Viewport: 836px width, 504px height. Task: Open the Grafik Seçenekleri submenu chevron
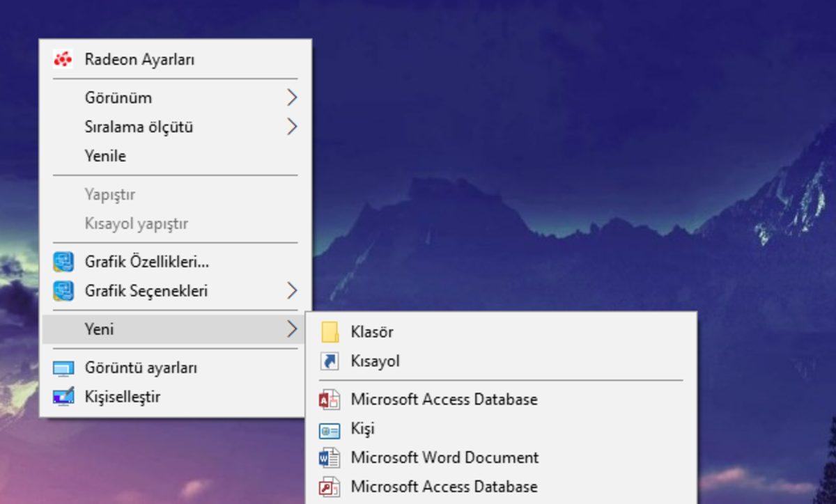[x=292, y=291]
